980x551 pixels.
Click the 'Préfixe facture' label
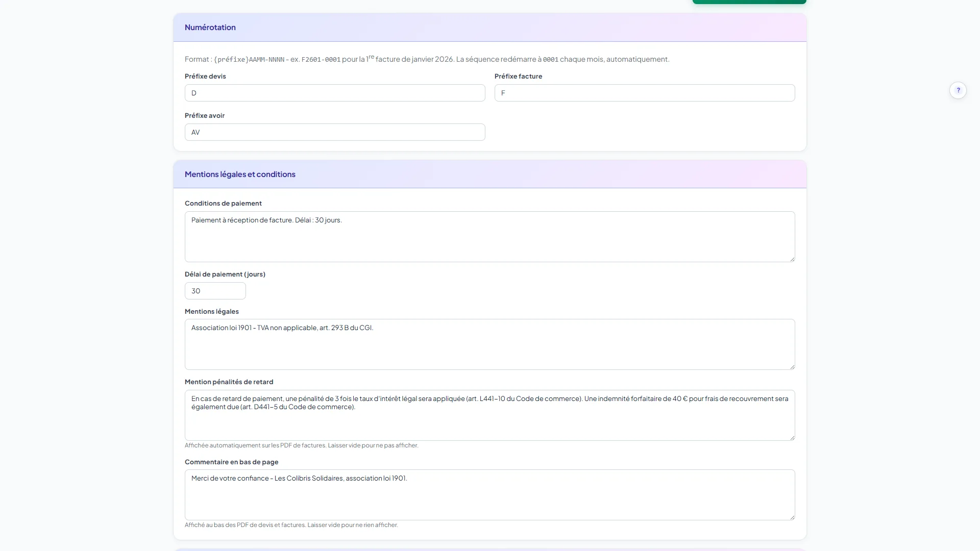pyautogui.click(x=518, y=76)
